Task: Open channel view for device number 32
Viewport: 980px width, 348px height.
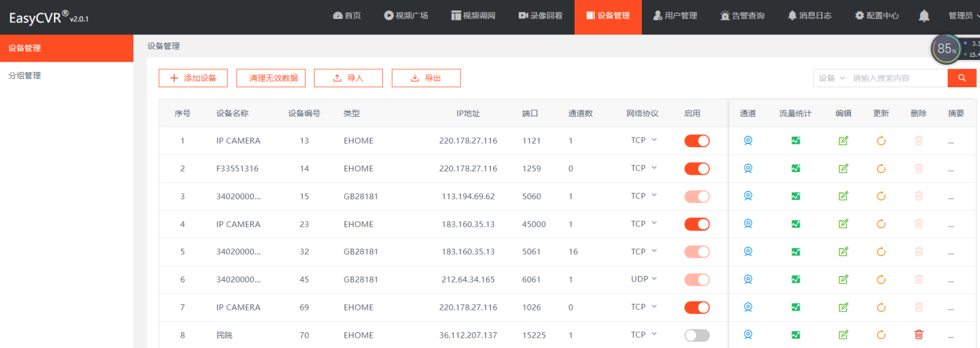Action: pos(748,252)
